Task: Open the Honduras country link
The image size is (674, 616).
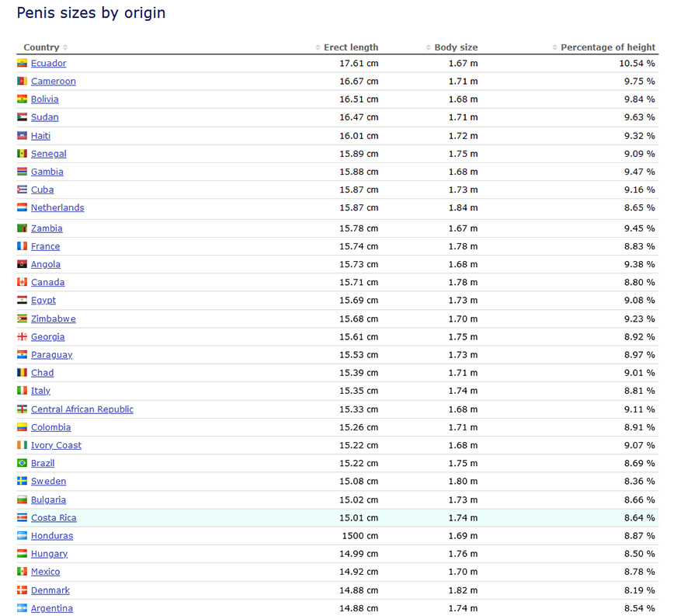Action: pos(52,535)
